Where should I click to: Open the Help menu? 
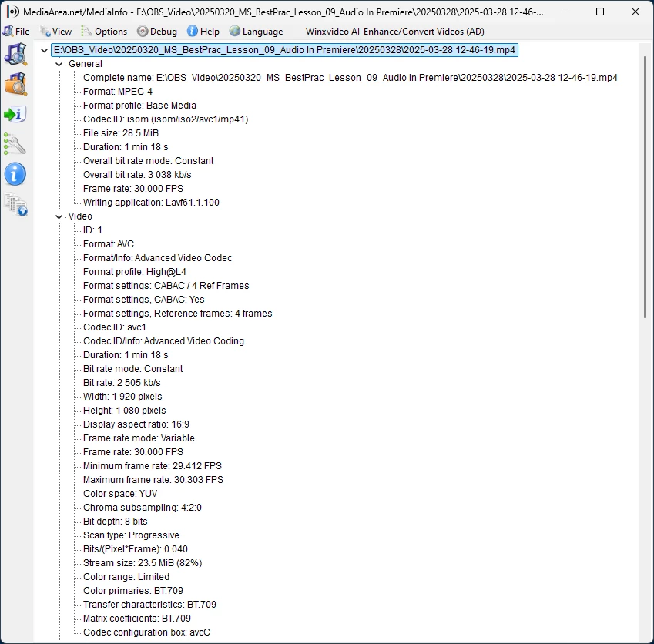[203, 32]
